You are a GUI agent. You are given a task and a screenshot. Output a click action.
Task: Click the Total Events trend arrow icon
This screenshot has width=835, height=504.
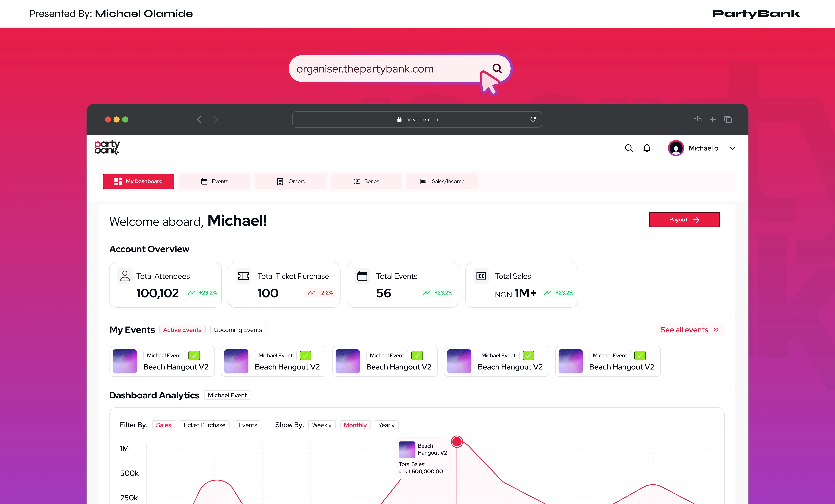[427, 293]
